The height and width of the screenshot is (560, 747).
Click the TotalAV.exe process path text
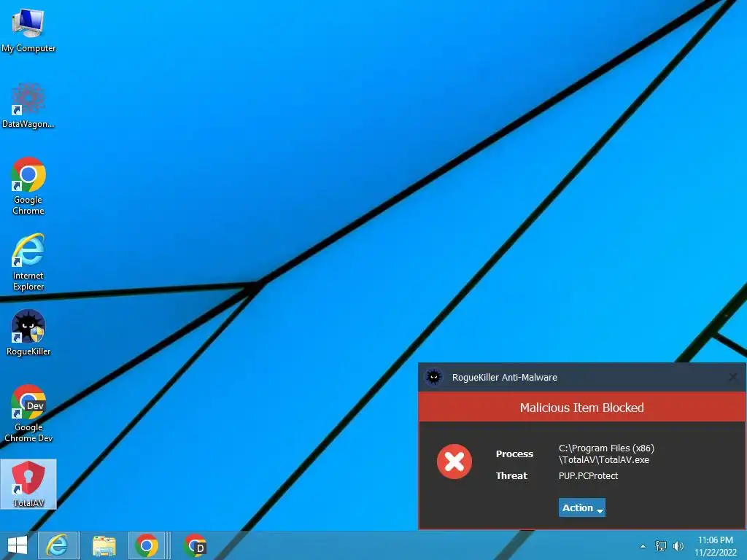coord(606,454)
